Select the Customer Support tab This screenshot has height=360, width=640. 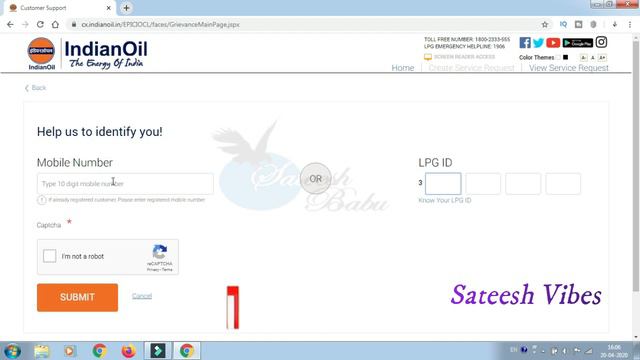[x=59, y=8]
